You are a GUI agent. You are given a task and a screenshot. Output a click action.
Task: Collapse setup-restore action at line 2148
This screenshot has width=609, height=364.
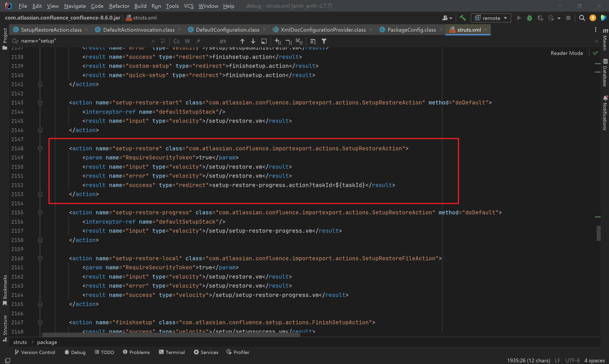[x=40, y=149]
